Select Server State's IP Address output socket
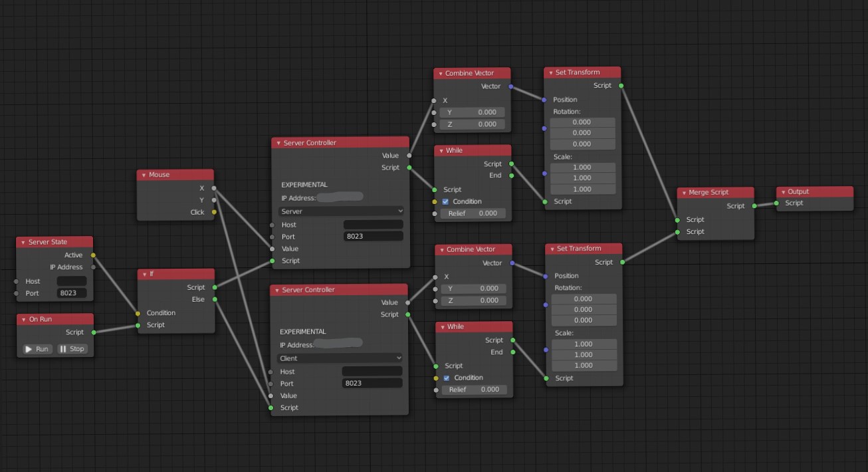This screenshot has height=472, width=868. coord(93,267)
